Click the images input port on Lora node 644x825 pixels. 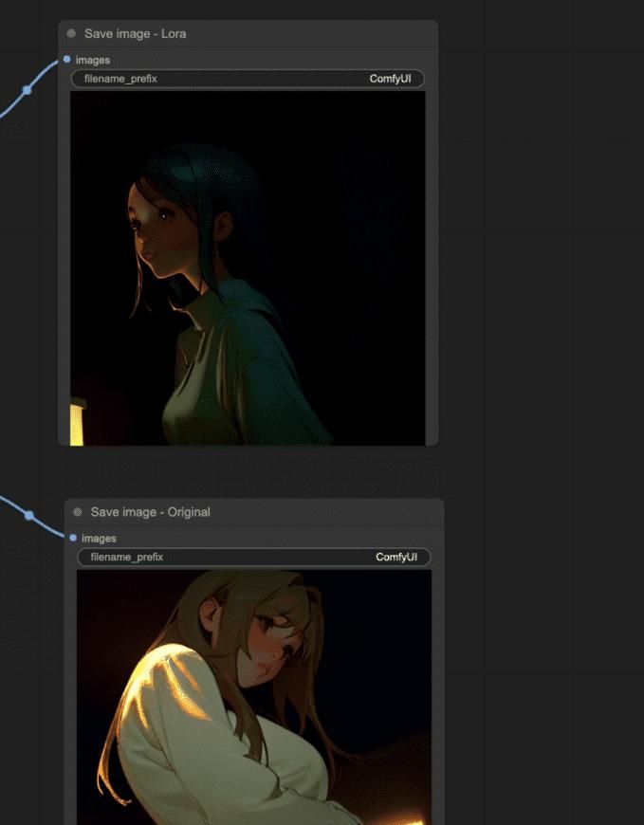pos(66,60)
